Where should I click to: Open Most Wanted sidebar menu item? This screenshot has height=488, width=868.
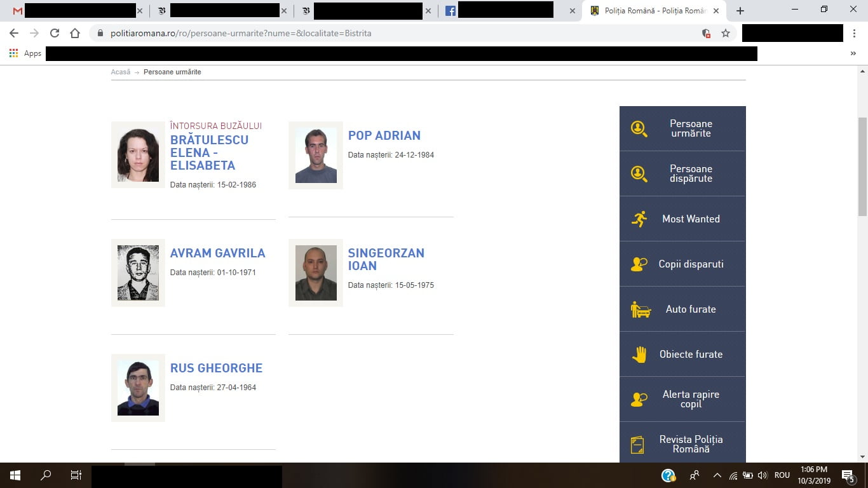682,219
